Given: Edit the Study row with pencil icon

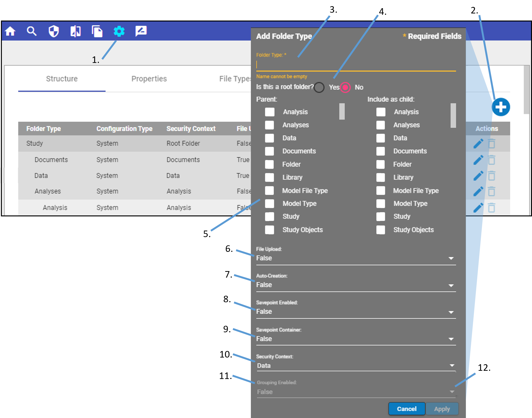Looking at the screenshot, I should click(x=478, y=143).
